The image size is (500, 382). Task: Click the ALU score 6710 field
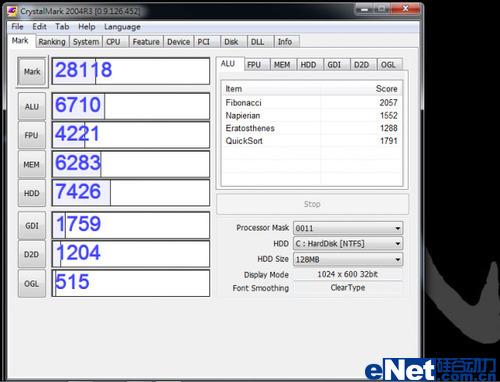pyautogui.click(x=131, y=106)
